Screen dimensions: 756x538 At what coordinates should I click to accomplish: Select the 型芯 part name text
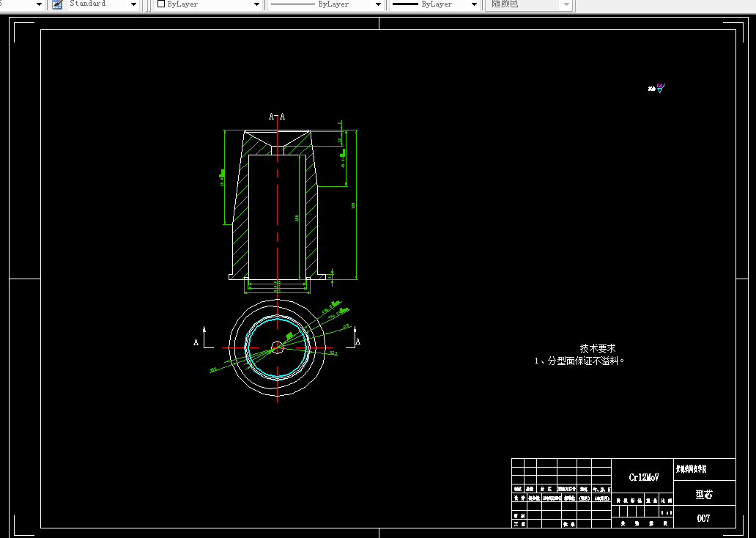[x=704, y=494]
